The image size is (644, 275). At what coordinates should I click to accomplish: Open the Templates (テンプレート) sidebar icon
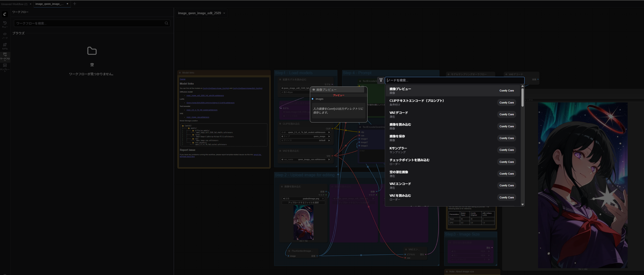[x=5, y=67]
